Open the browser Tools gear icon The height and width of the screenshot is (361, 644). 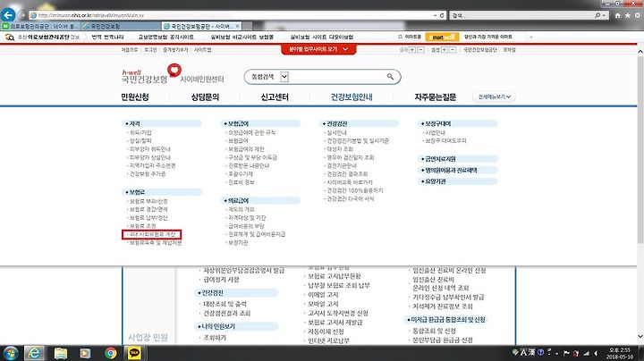coord(638,15)
